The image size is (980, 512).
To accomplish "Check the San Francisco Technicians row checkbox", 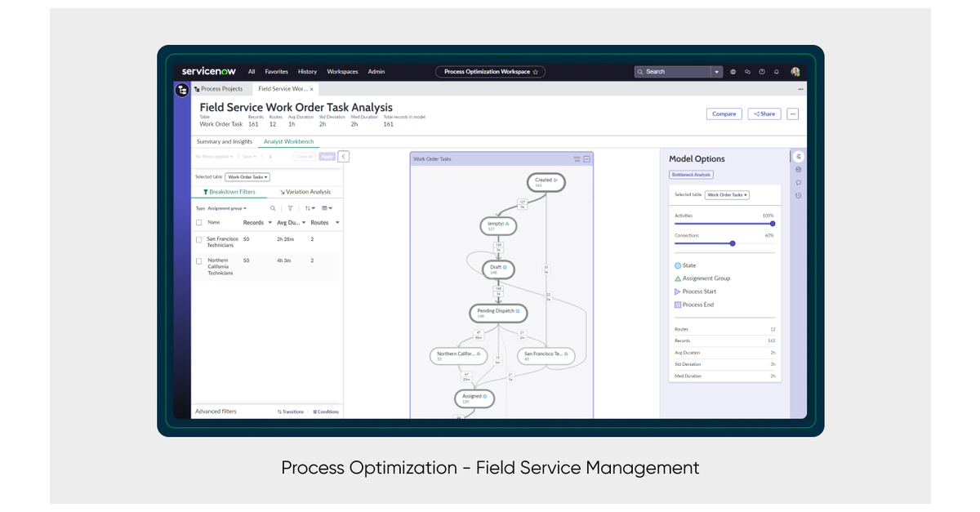I will tap(199, 240).
